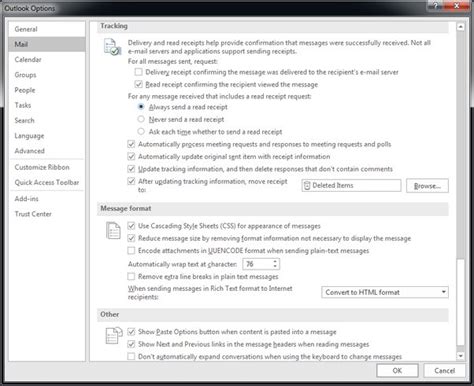Click the scrollbar up arrow
Image resolution: width=474 pixels, height=386 pixels.
(x=460, y=27)
